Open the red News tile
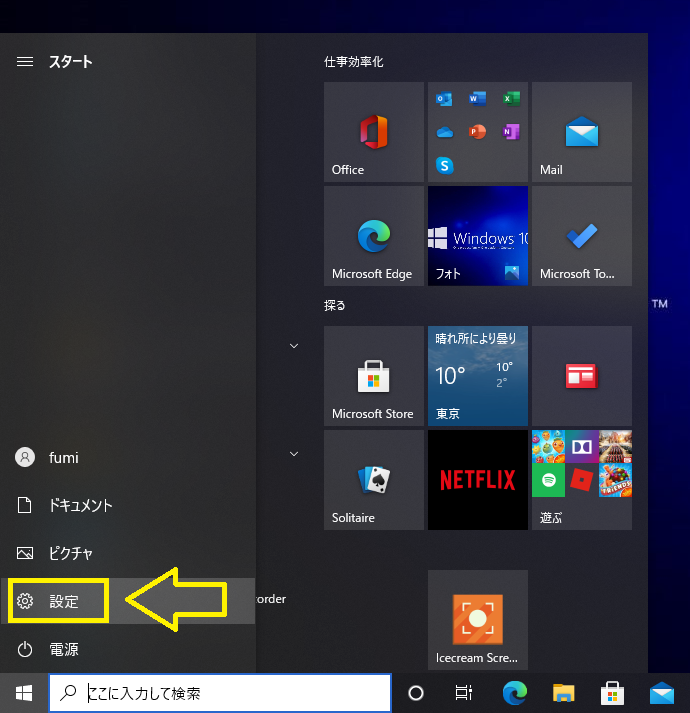Screen dimensions: 690x713 pyautogui.click(x=582, y=376)
